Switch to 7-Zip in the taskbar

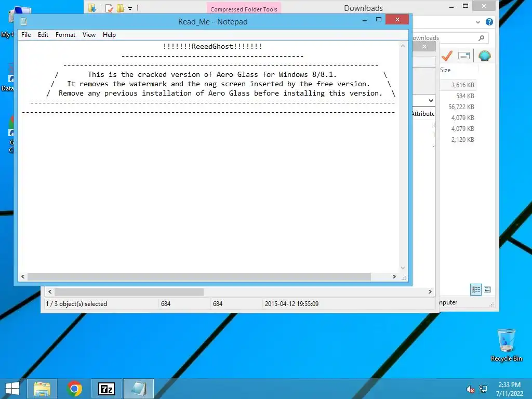(x=107, y=389)
